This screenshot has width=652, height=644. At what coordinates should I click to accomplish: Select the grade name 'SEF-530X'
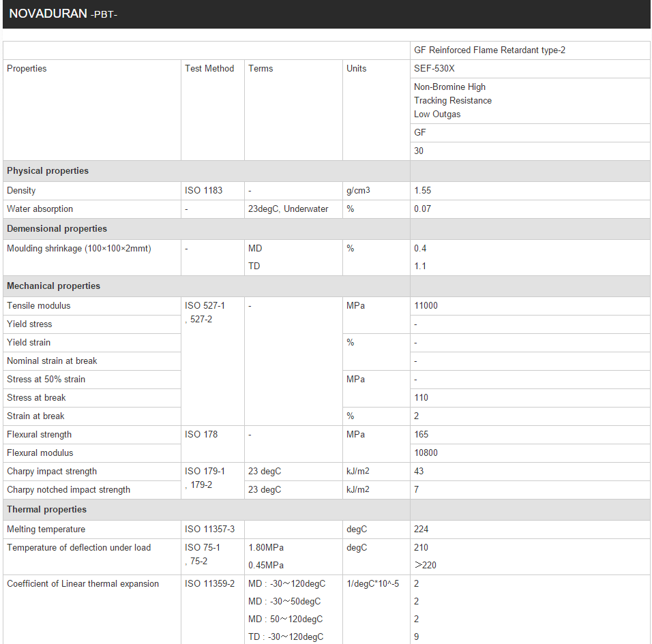tap(434, 69)
